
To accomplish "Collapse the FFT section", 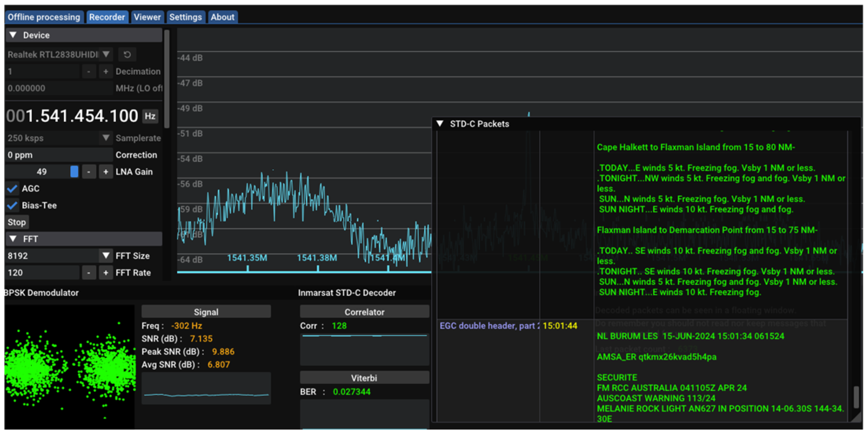I will (13, 239).
